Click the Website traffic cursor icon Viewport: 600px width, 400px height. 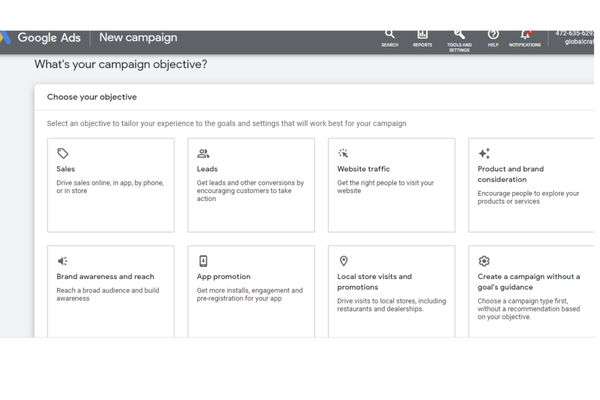point(343,153)
